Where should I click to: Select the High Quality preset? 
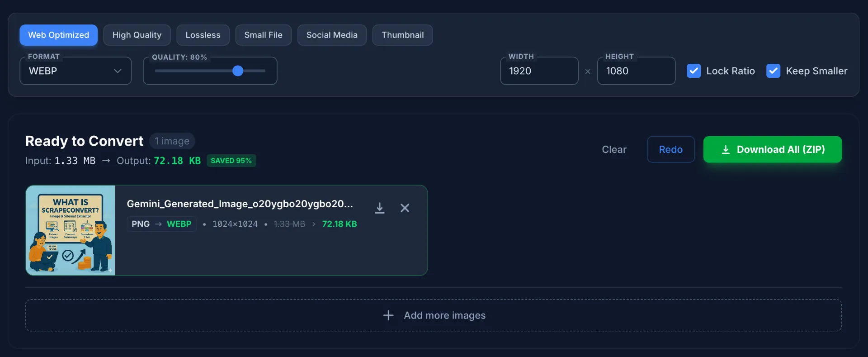click(x=137, y=35)
